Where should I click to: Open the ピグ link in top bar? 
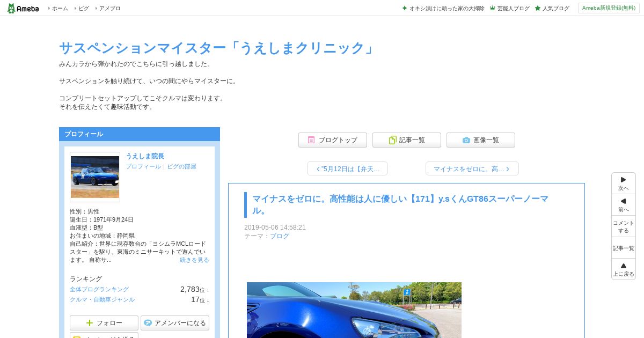[84, 9]
